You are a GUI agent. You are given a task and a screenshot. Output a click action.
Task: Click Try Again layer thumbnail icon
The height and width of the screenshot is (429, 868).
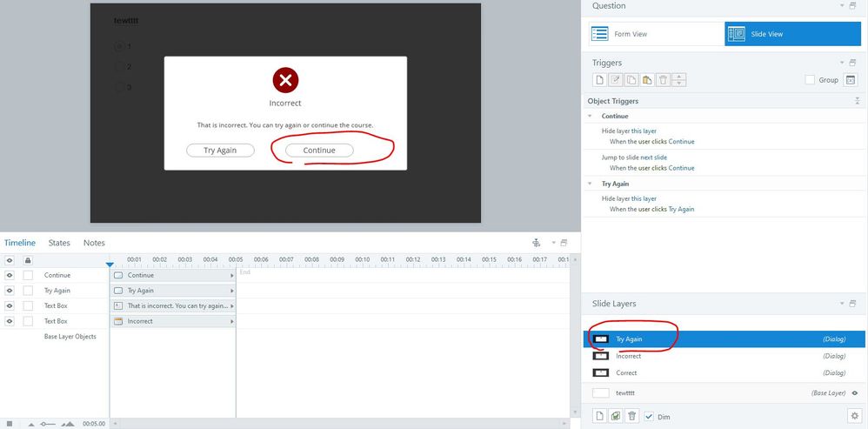[601, 339]
